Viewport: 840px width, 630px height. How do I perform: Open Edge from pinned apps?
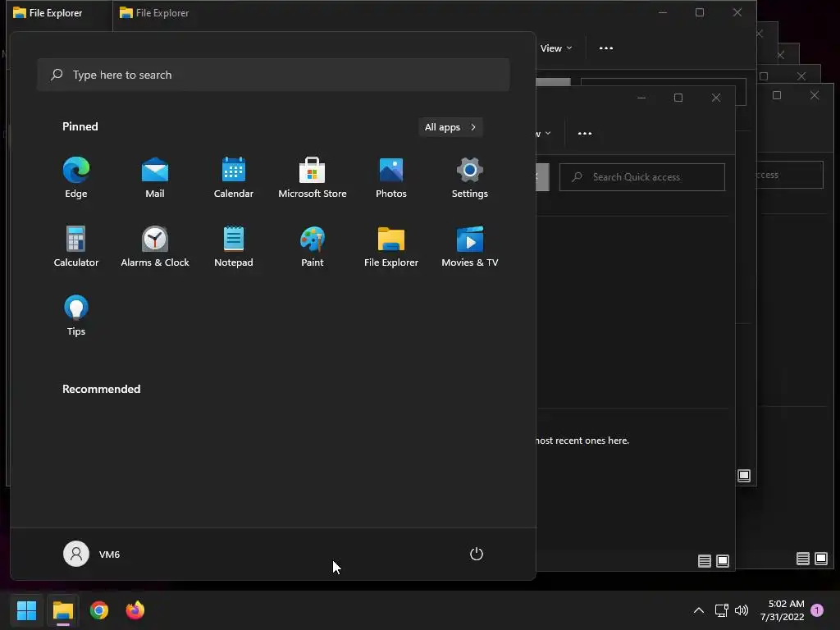point(76,178)
